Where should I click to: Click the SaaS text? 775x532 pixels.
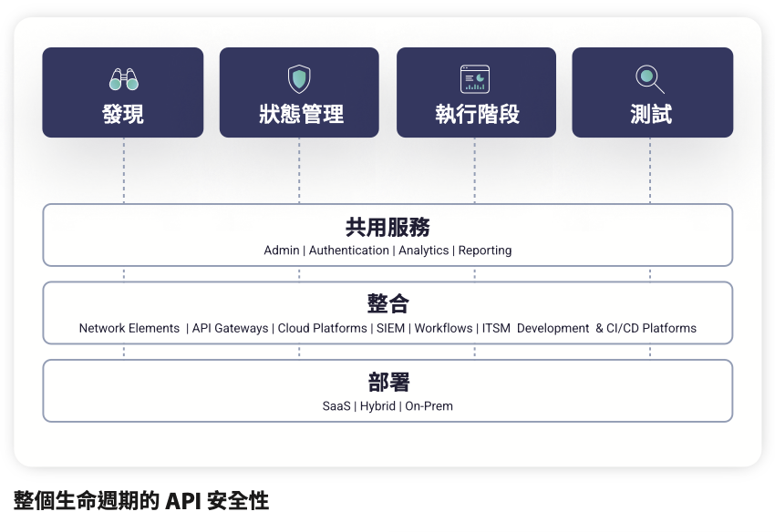(x=336, y=406)
